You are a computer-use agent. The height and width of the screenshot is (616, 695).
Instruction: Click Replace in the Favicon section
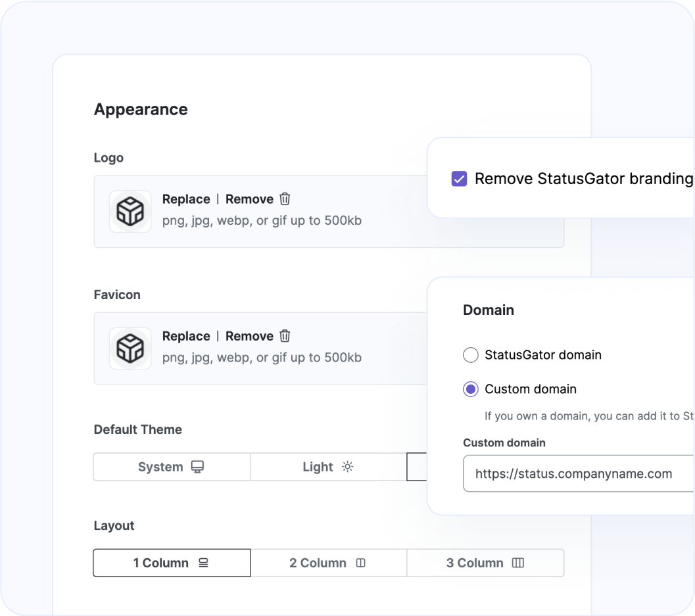(x=186, y=336)
